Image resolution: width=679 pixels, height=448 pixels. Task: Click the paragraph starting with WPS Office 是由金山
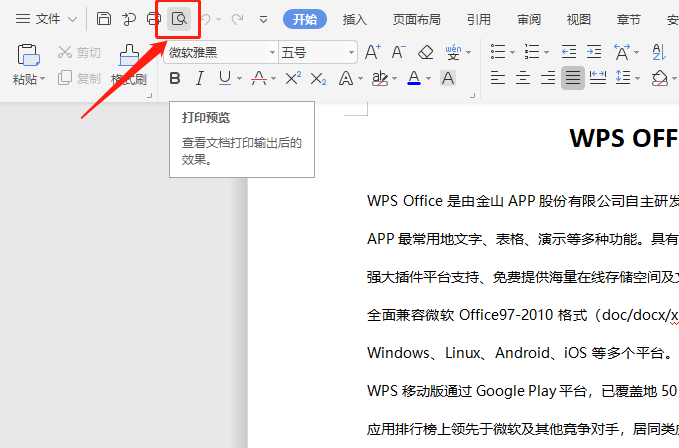[523, 201]
